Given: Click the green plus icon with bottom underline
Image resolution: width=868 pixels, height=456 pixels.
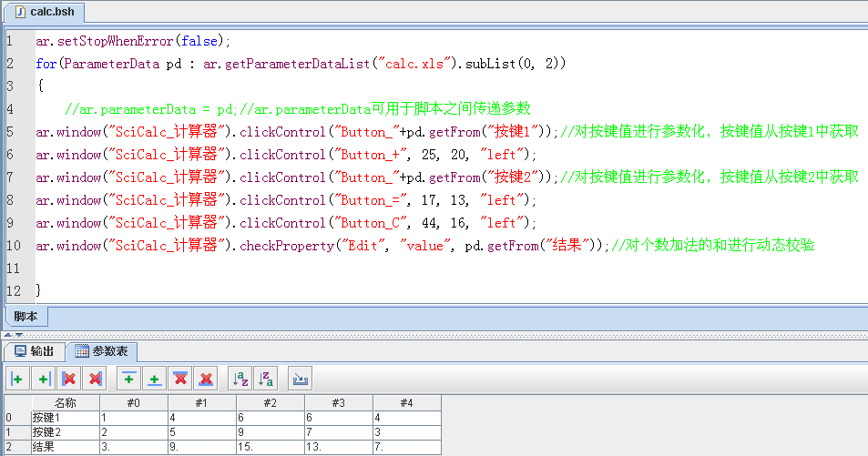Looking at the screenshot, I should click(x=155, y=379).
